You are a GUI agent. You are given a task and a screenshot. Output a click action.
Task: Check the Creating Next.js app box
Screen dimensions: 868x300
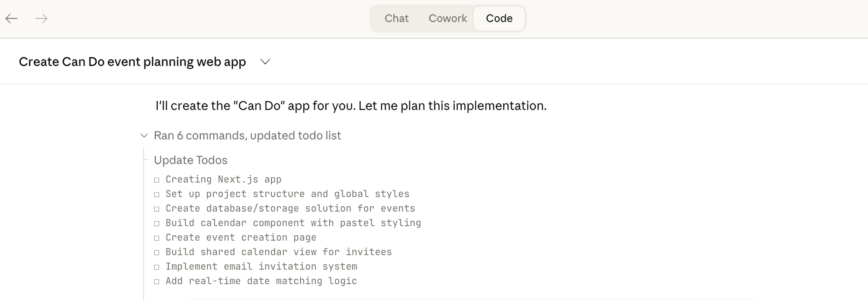(x=157, y=180)
